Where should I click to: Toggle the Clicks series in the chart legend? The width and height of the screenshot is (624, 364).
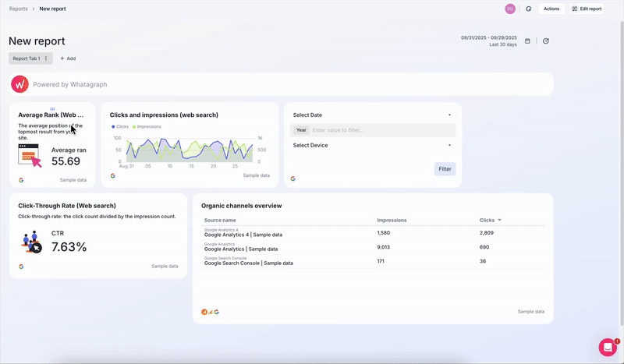[121, 126]
